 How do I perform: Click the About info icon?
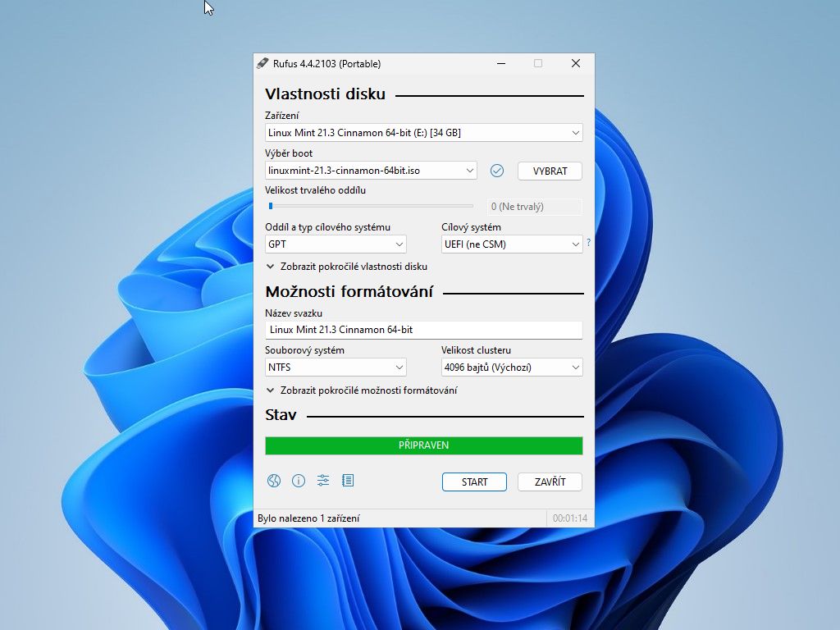299,481
